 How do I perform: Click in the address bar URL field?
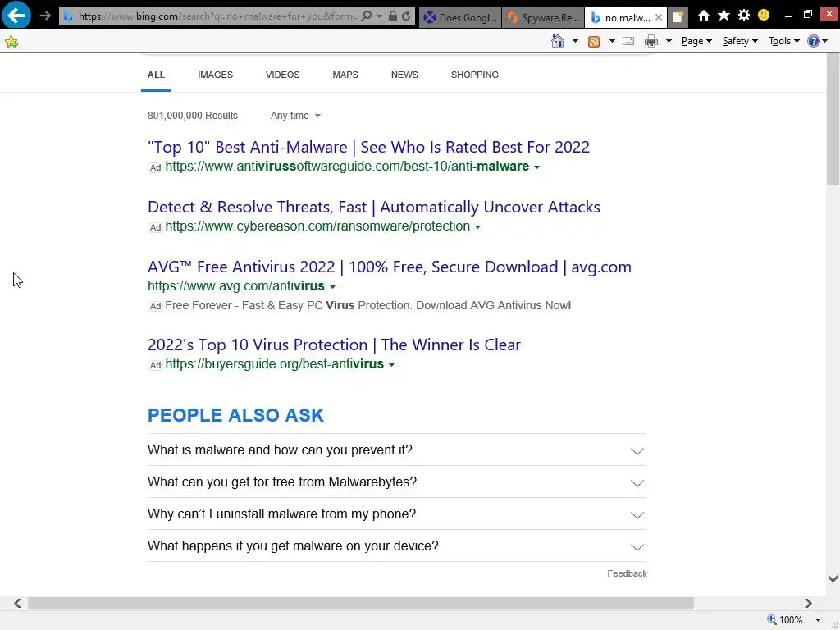pos(217,16)
